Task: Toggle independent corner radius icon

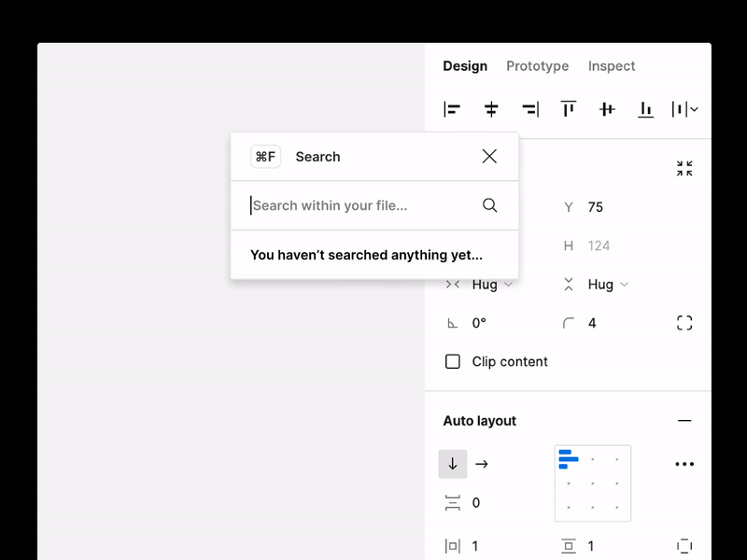Action: 684,323
